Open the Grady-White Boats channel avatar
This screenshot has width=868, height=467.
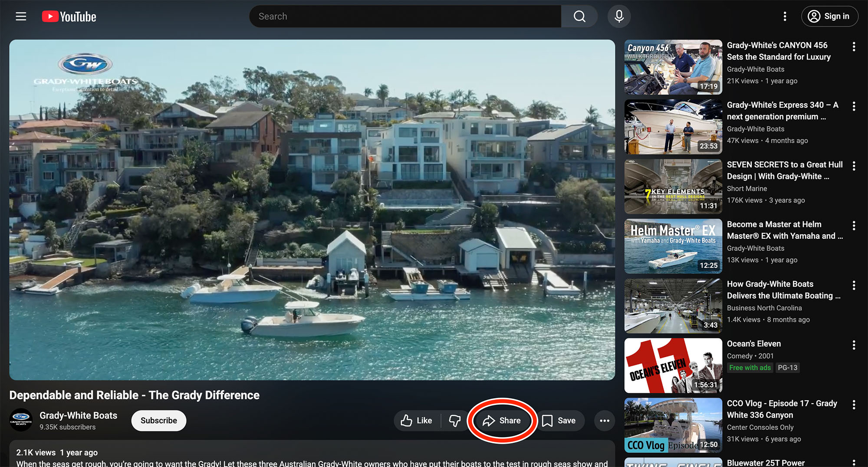click(x=21, y=420)
